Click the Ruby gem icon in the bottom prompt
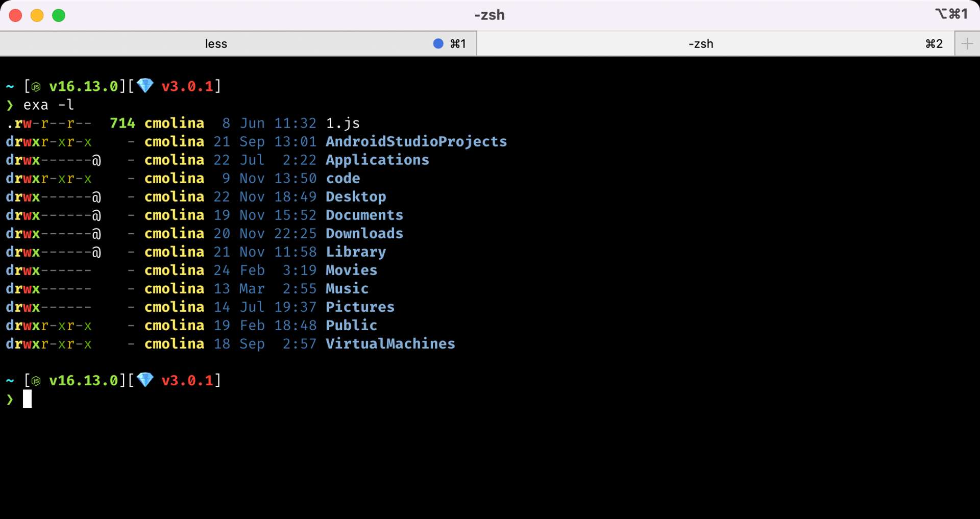Screen dimensions: 980x519 pos(145,380)
